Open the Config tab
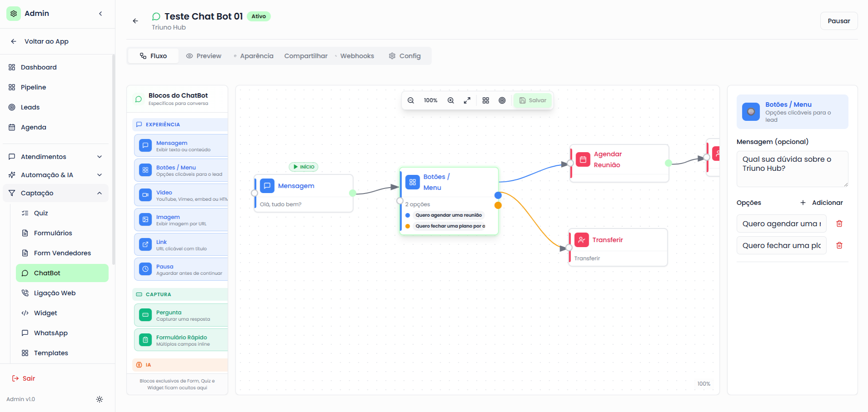Image resolution: width=868 pixels, height=412 pixels. click(x=405, y=56)
